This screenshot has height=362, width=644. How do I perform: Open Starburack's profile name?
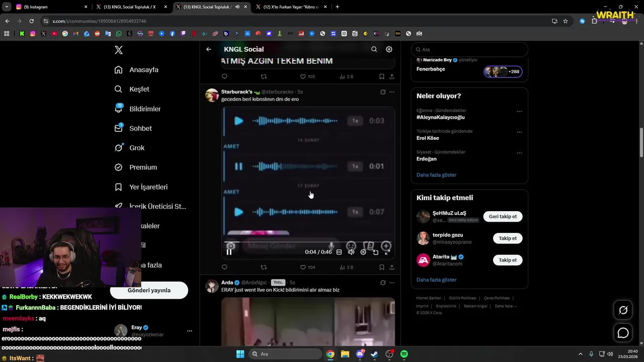pos(236,92)
